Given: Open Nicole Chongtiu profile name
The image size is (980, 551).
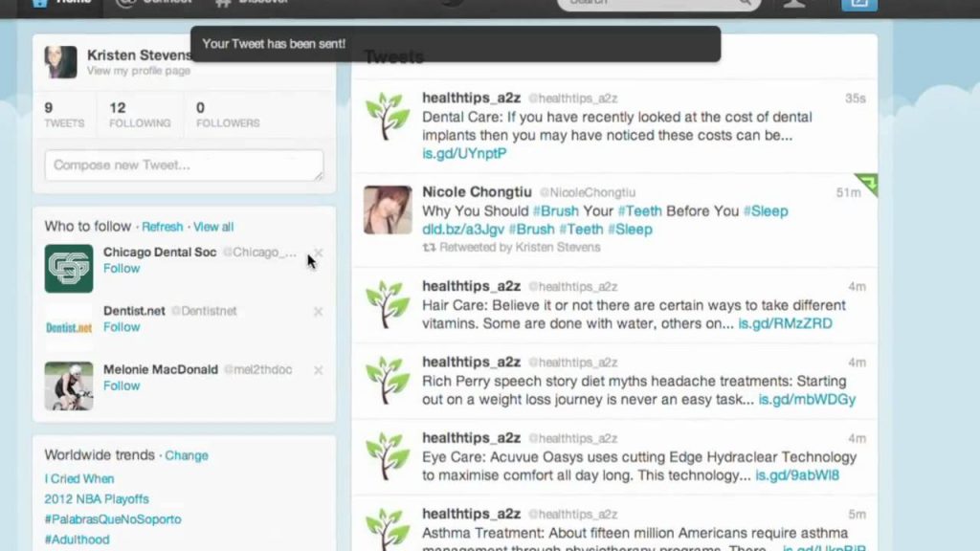Looking at the screenshot, I should (x=477, y=191).
